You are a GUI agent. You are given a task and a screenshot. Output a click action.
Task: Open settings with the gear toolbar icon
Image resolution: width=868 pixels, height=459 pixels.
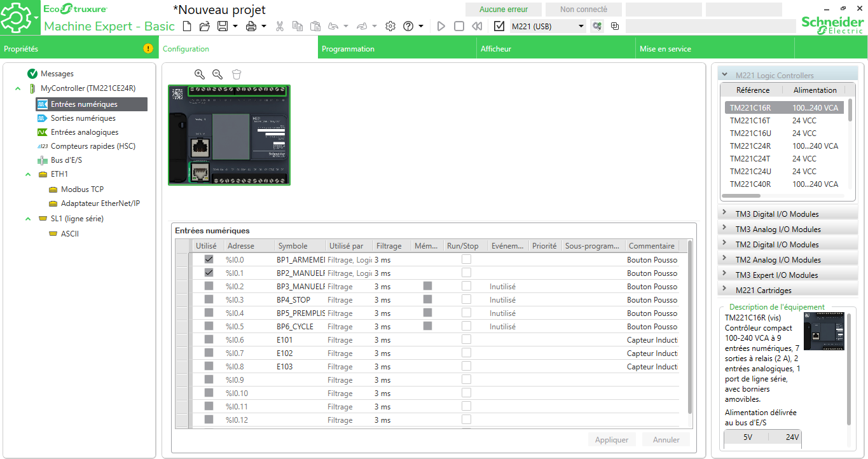click(390, 26)
